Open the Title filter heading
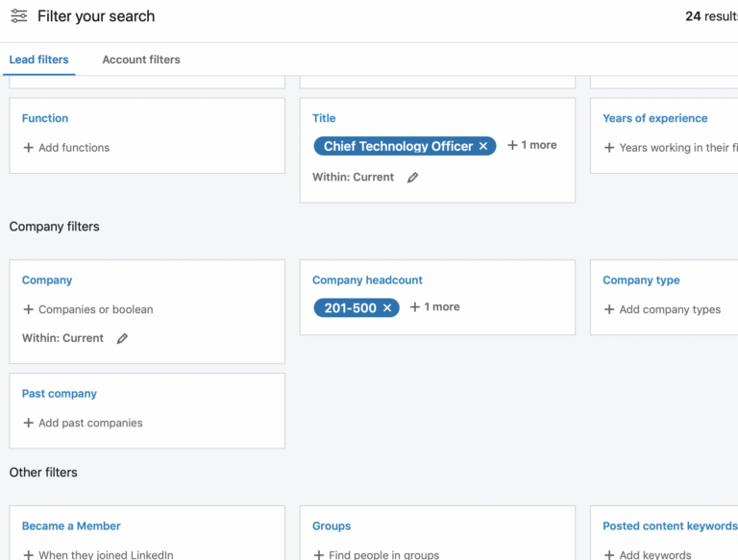 [x=324, y=118]
